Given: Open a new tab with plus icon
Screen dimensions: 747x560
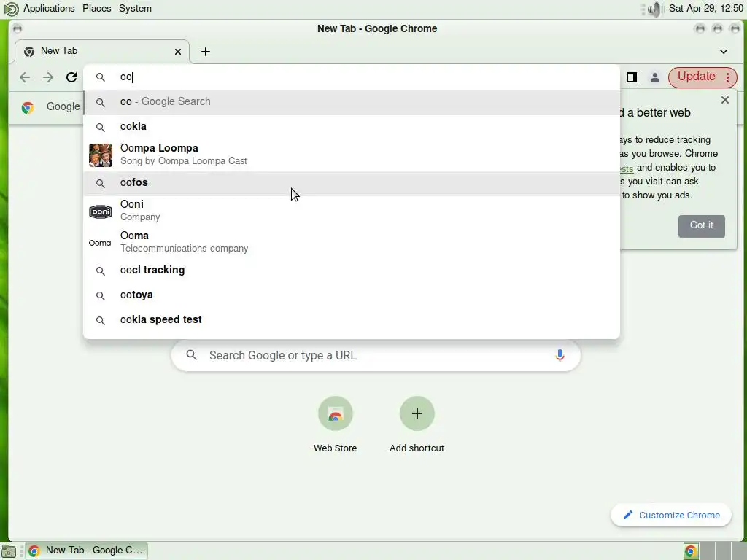Looking at the screenshot, I should tap(206, 52).
